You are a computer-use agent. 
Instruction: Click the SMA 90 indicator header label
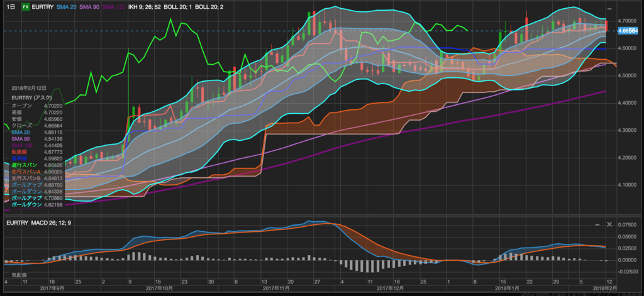click(x=89, y=7)
